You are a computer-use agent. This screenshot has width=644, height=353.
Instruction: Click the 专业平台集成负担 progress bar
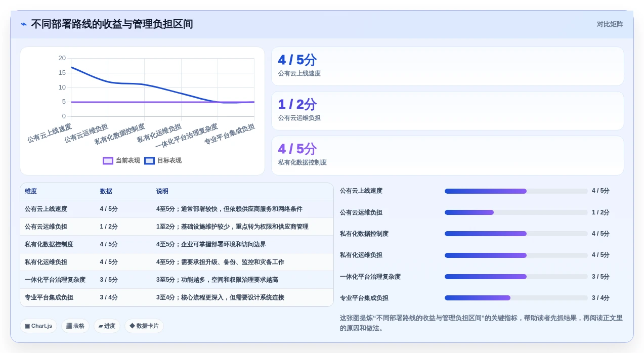click(x=516, y=298)
